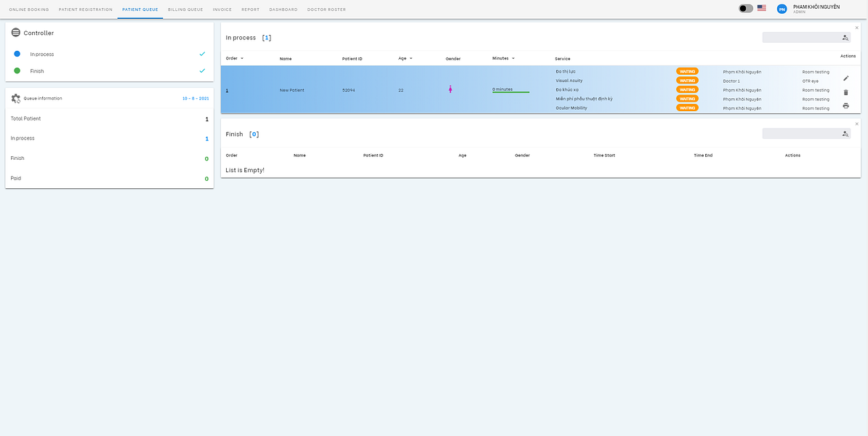Sort by the Age column arrow
868x436 pixels.
tap(411, 58)
